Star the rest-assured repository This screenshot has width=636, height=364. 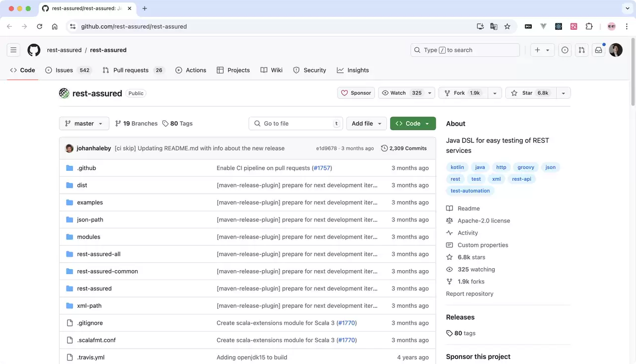pos(531,93)
